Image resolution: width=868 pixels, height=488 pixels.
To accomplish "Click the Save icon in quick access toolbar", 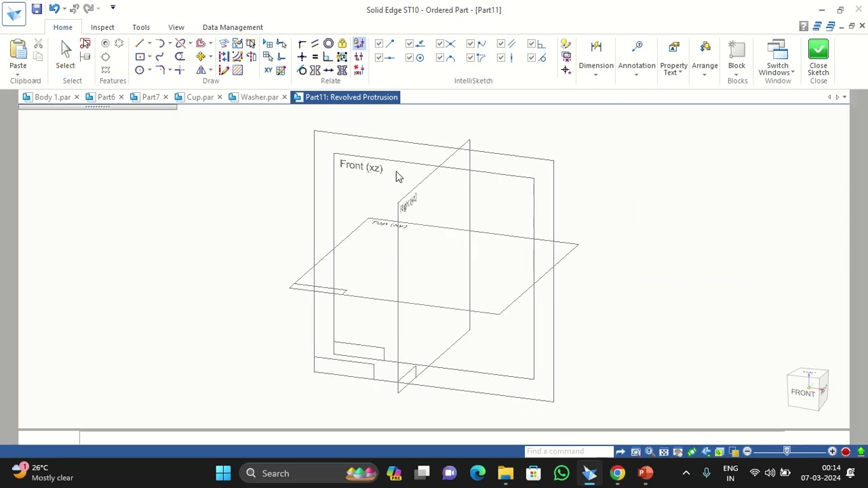I will click(x=37, y=9).
